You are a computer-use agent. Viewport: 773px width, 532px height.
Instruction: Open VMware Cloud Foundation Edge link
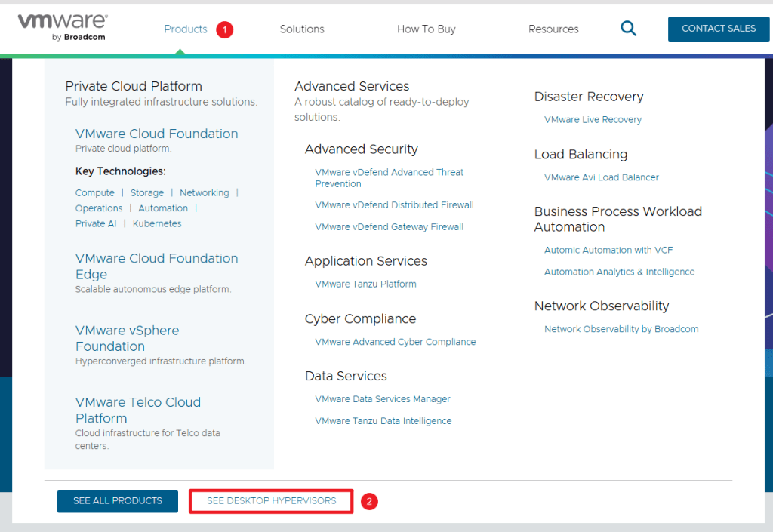156,266
